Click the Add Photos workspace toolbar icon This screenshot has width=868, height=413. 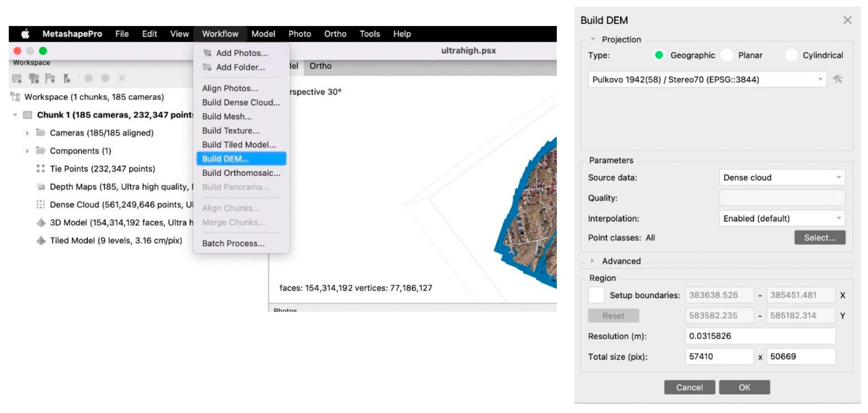(34, 78)
